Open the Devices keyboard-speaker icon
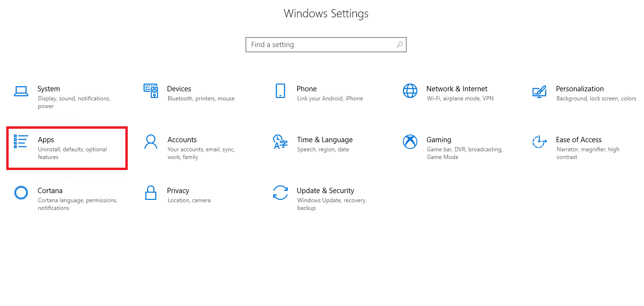The image size is (644, 306). (x=151, y=91)
